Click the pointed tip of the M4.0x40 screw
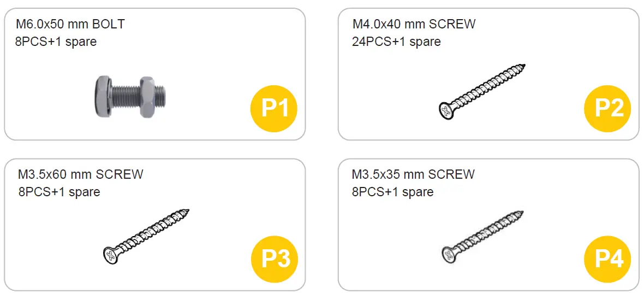 (524, 67)
